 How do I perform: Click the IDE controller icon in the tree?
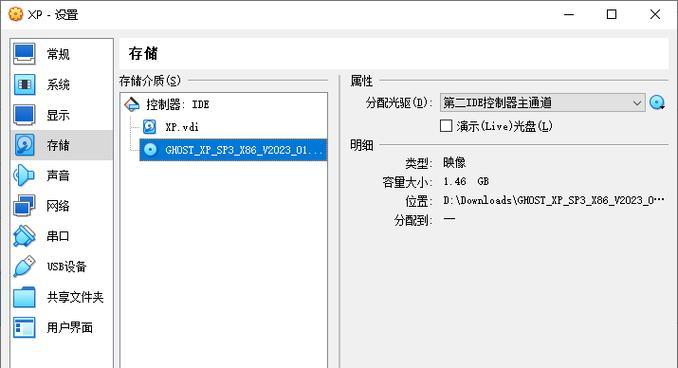[x=132, y=104]
